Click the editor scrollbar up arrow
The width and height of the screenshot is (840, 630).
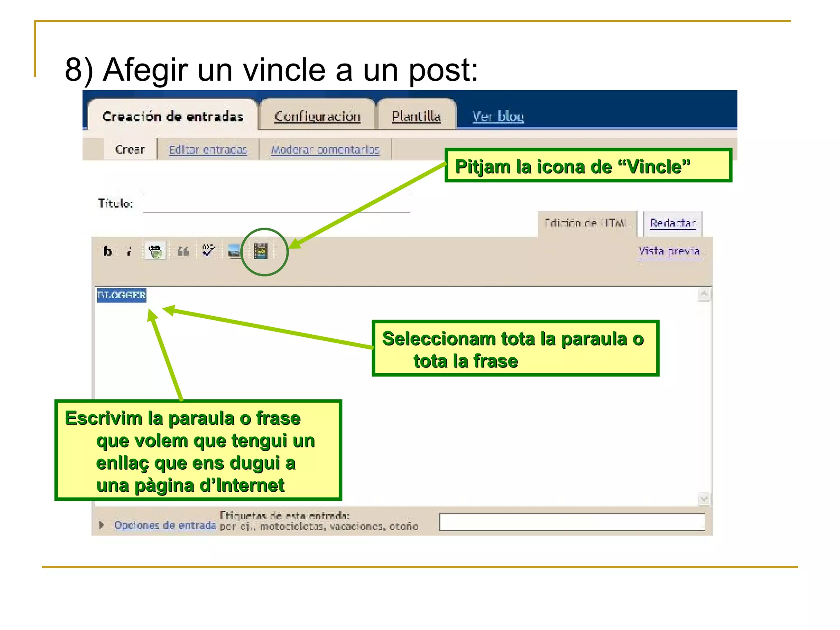tap(704, 294)
